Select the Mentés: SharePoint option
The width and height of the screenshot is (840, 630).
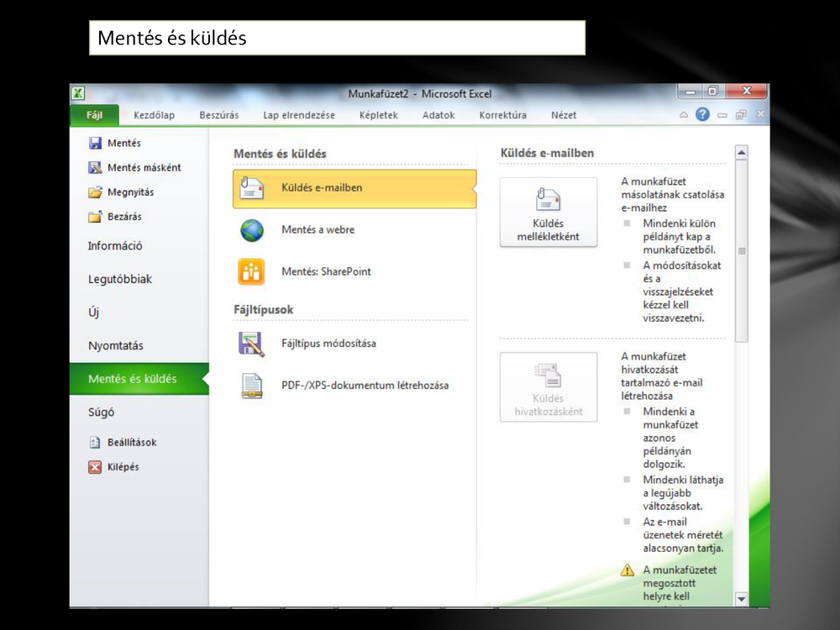click(354, 271)
